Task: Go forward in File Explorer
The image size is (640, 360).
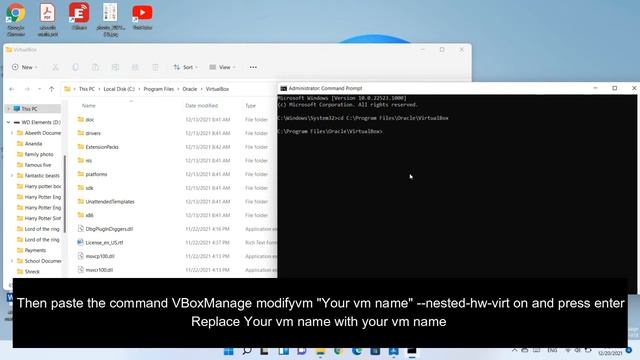Action: [27, 89]
